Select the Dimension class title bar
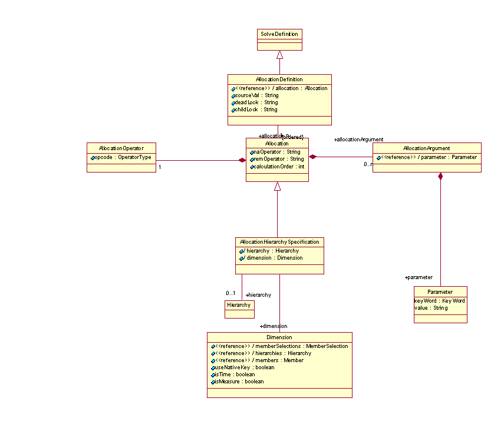Screen dimensions: 504x421 coord(279,337)
